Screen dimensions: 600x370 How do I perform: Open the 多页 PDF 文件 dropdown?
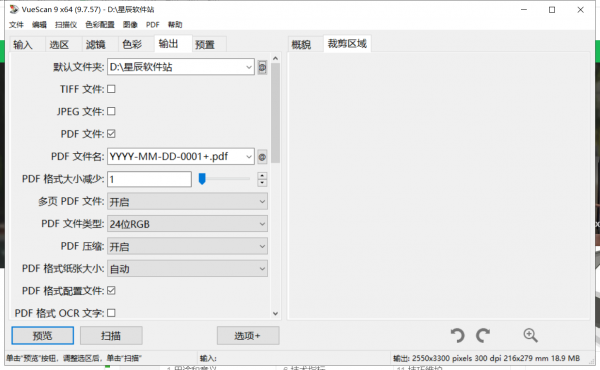point(187,202)
